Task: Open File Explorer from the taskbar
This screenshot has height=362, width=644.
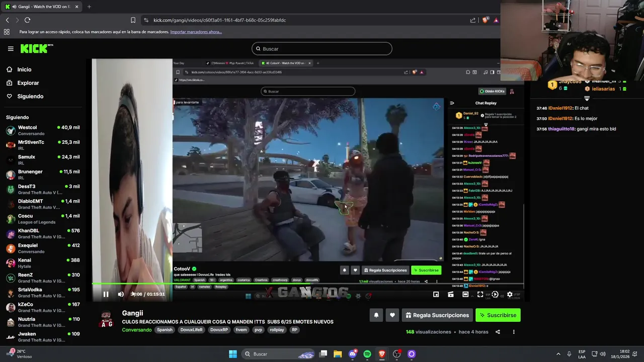Action: (x=338, y=354)
